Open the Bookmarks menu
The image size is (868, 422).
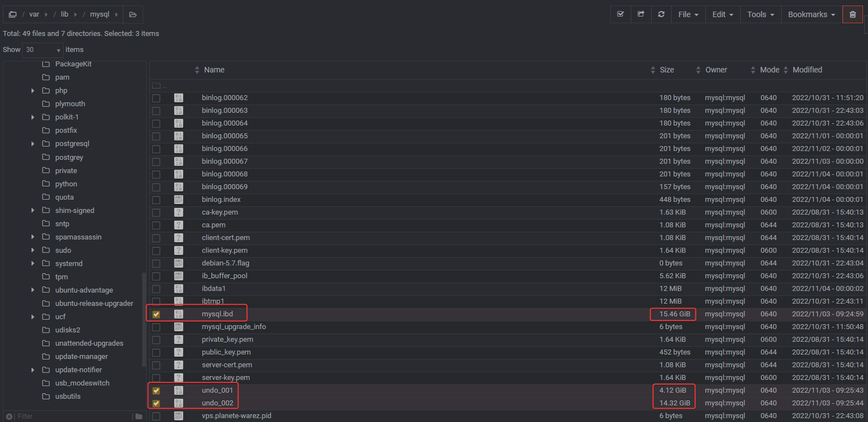811,14
